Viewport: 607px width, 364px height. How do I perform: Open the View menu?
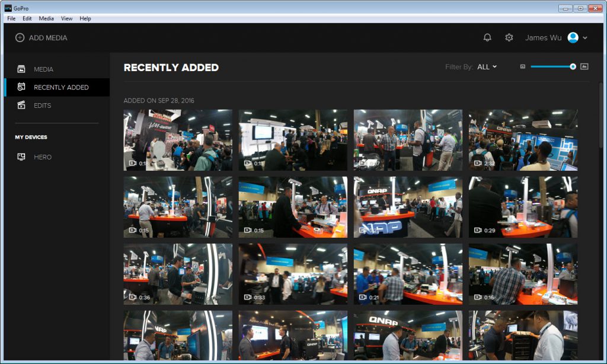pyautogui.click(x=66, y=18)
